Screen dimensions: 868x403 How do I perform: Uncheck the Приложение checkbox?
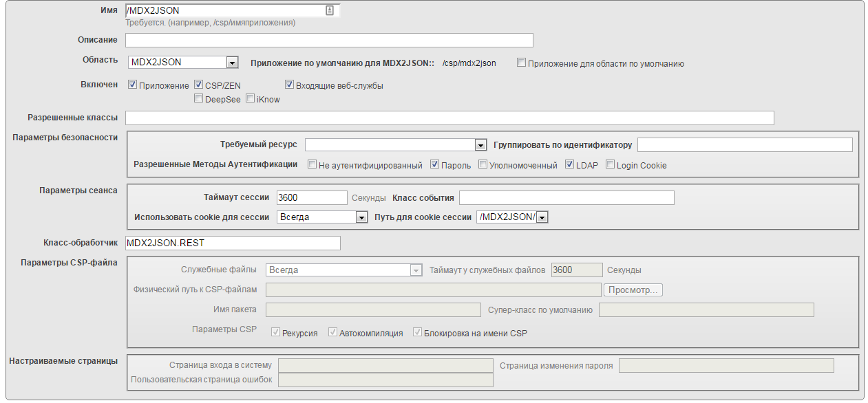(133, 85)
